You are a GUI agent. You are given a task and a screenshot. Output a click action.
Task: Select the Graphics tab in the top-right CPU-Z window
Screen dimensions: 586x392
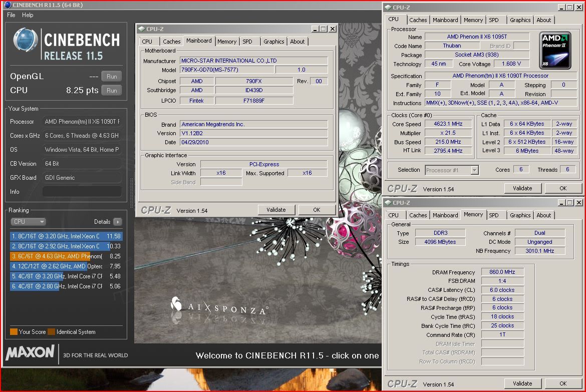pyautogui.click(x=520, y=20)
